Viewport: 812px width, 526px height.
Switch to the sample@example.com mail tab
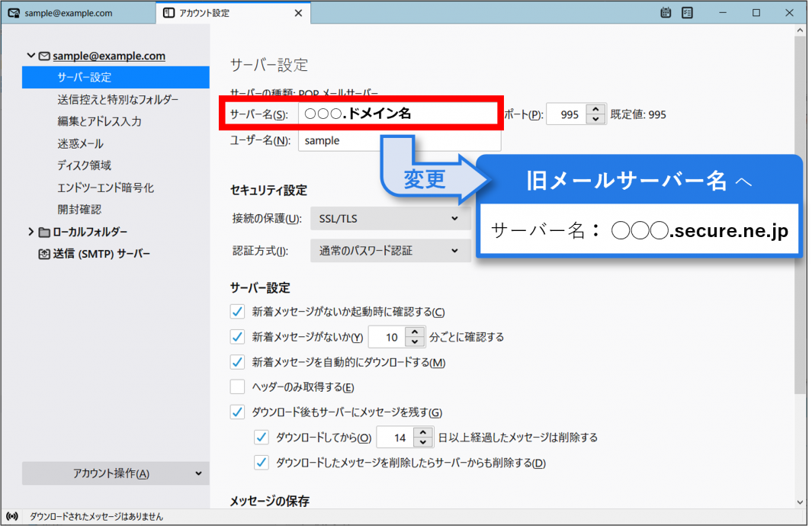[76, 13]
